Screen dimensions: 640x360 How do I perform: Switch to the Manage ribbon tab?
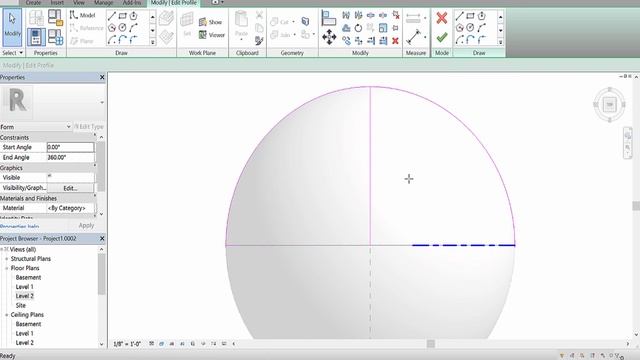[x=104, y=2]
